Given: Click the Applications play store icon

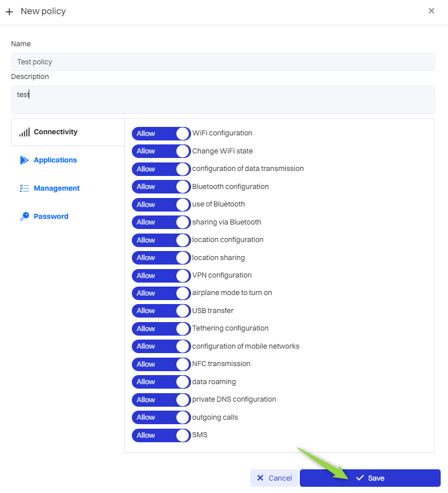Looking at the screenshot, I should [x=24, y=160].
